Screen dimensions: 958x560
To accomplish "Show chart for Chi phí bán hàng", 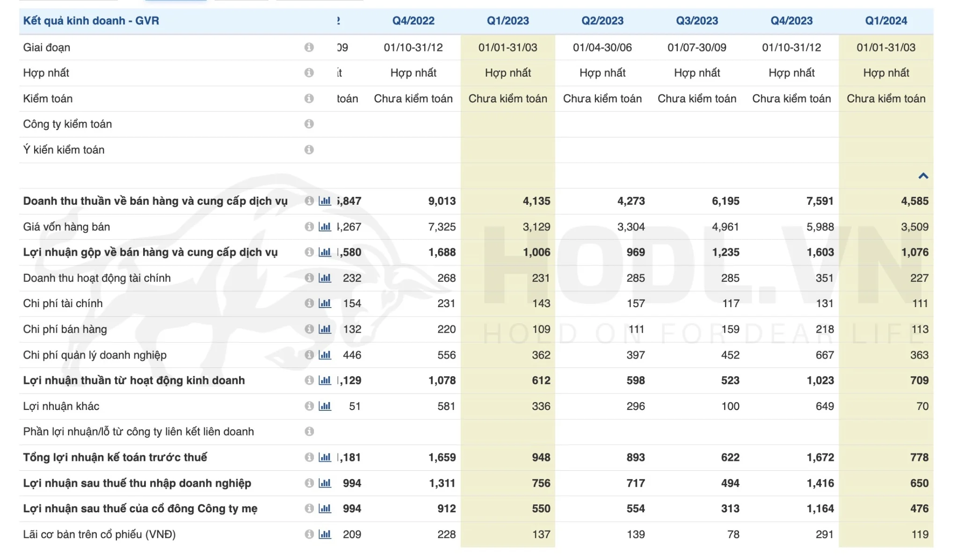I will (325, 329).
